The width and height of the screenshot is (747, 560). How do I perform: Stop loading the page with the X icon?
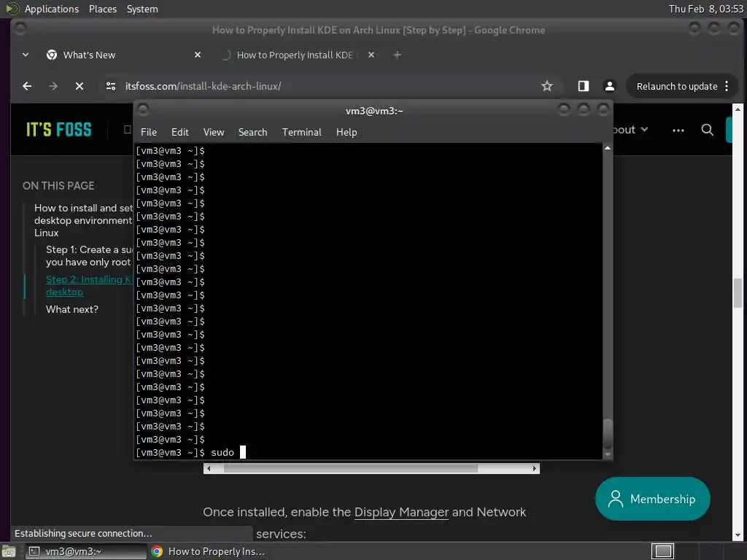click(x=80, y=86)
